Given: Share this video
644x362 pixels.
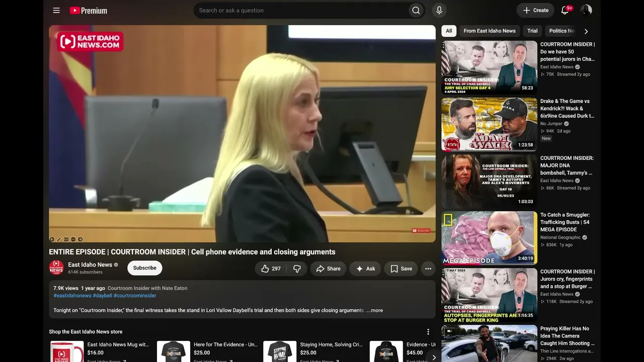Looking at the screenshot, I should pyautogui.click(x=328, y=268).
